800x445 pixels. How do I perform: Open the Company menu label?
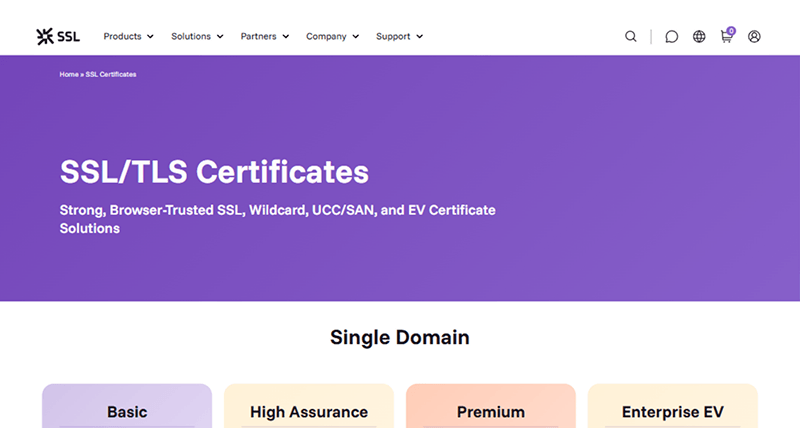pos(326,36)
